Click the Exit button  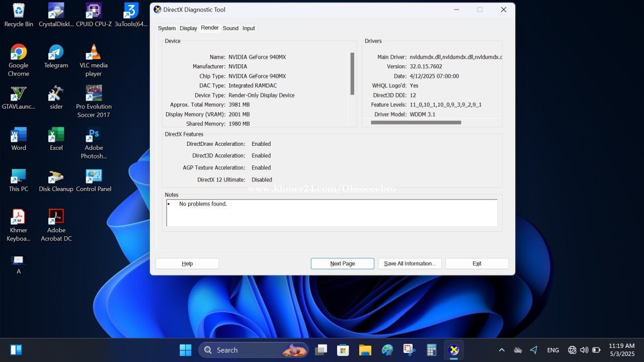tap(477, 263)
